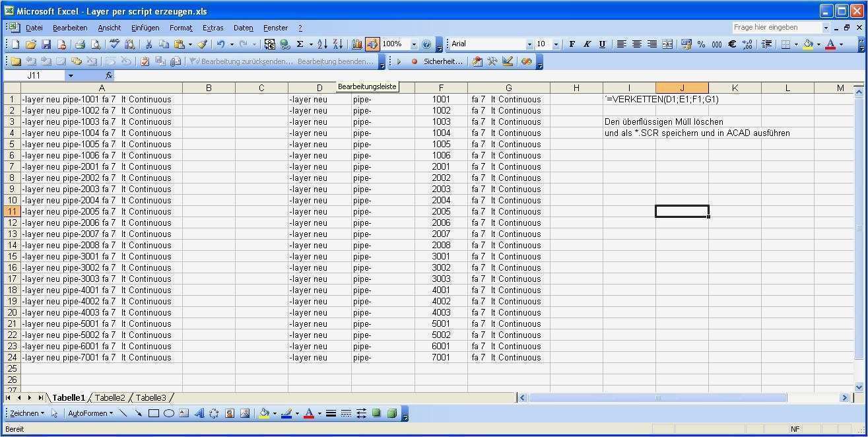Select the Oval drawing tool
Screen dimensions: 868x437
pyautogui.click(x=169, y=413)
